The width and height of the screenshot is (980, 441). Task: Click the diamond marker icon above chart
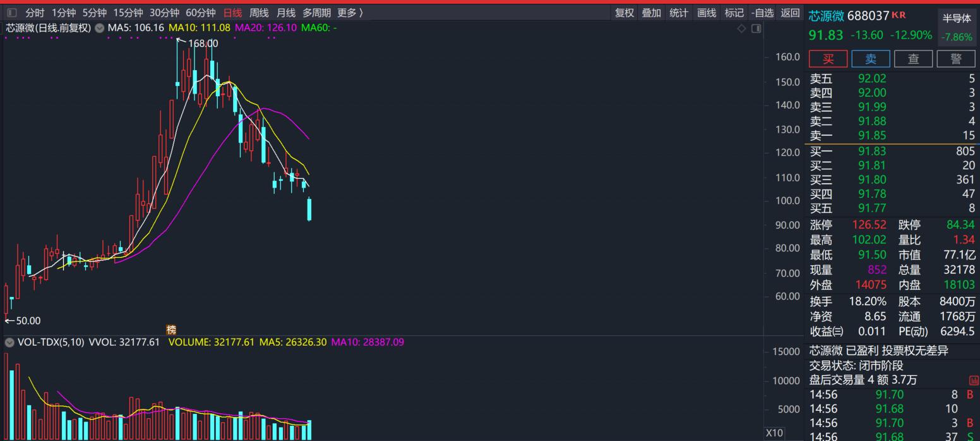coord(742,28)
